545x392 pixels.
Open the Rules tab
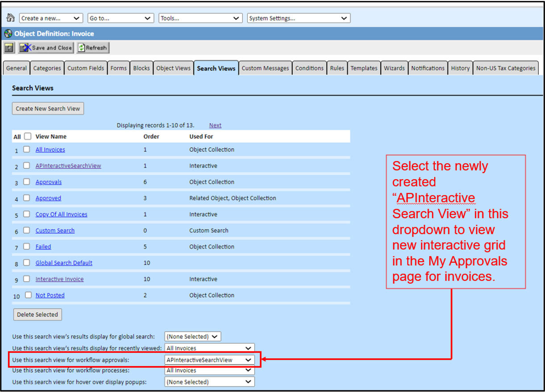tap(337, 68)
